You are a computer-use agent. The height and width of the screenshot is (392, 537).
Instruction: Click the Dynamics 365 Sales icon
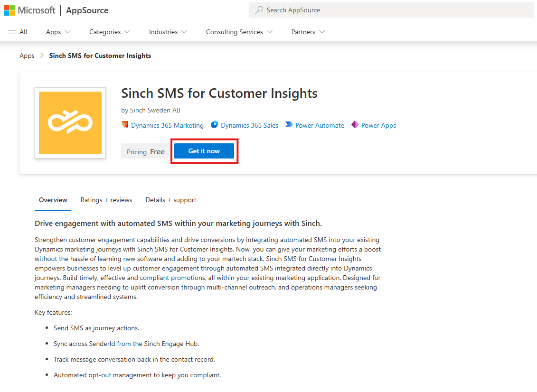pos(215,125)
